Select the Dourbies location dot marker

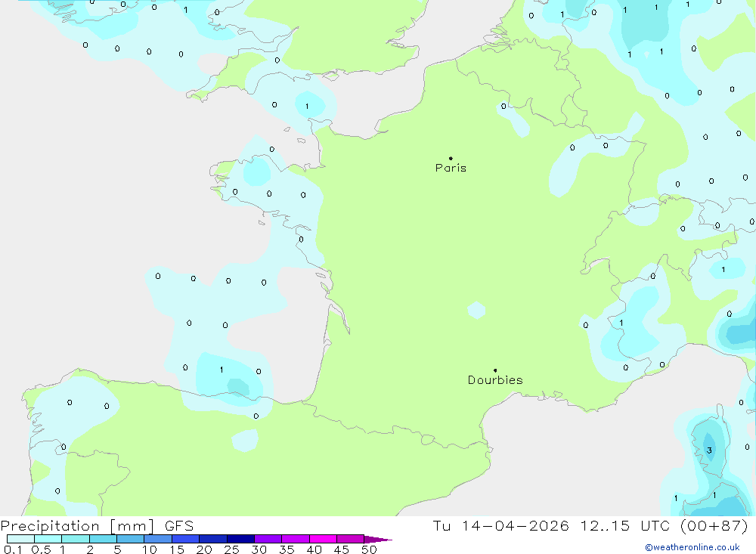[495, 370]
